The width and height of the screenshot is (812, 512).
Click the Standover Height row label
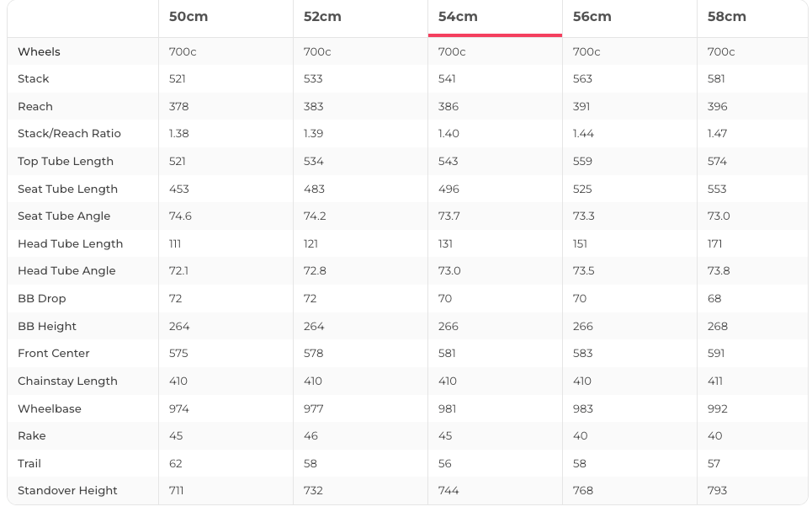pos(67,490)
